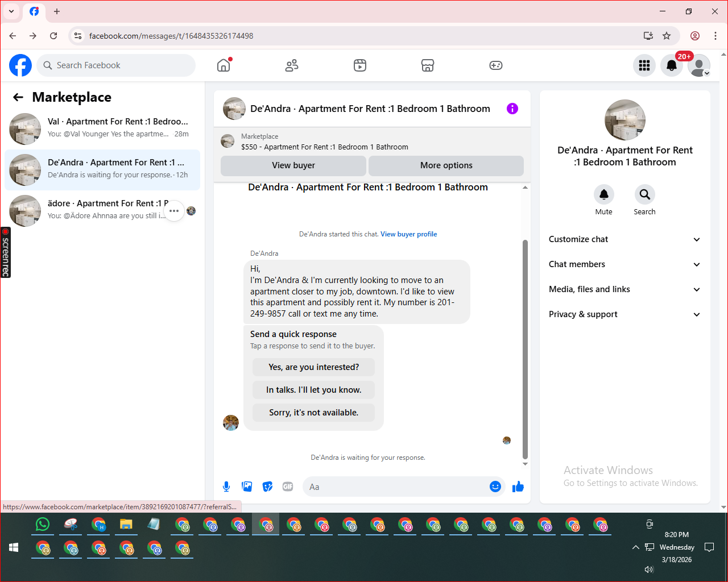
Task: Expand Chat members section
Action: click(x=624, y=264)
